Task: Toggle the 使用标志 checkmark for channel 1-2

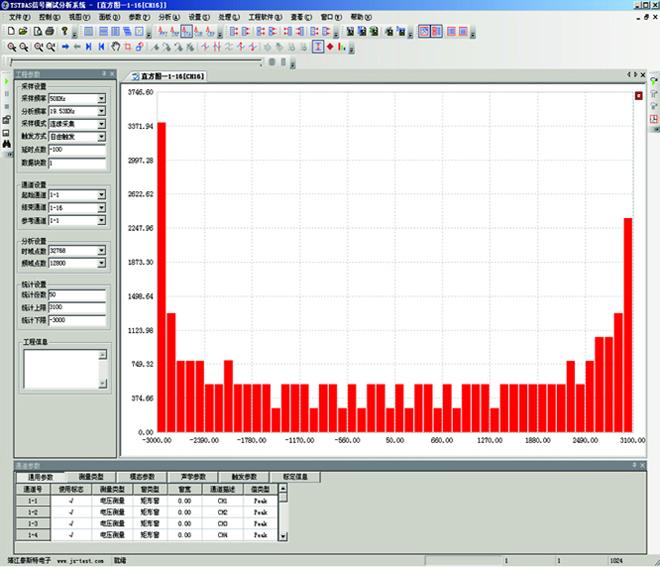Action: click(x=70, y=512)
